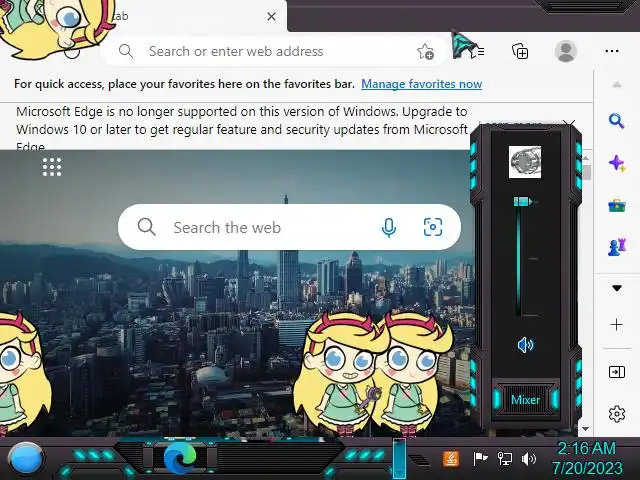Open the Start orb button

(x=26, y=459)
